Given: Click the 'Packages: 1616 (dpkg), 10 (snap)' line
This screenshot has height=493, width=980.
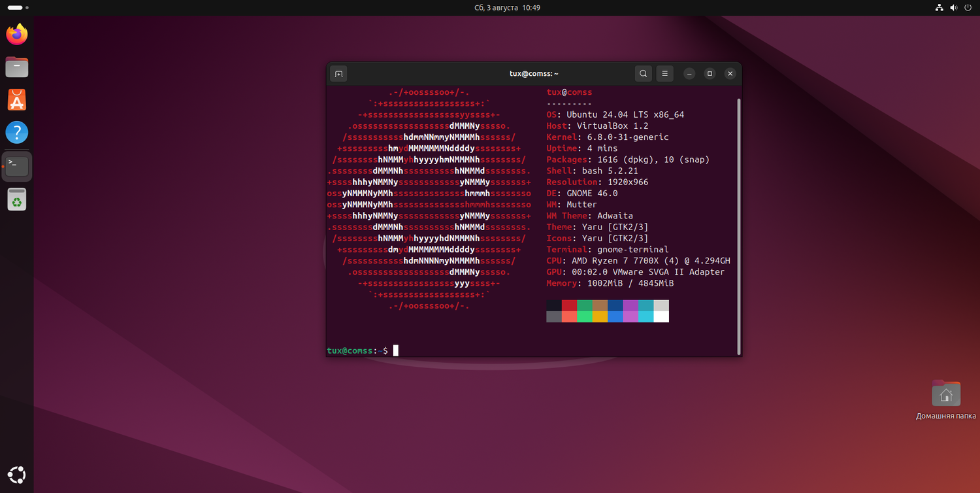Looking at the screenshot, I should click(628, 160).
